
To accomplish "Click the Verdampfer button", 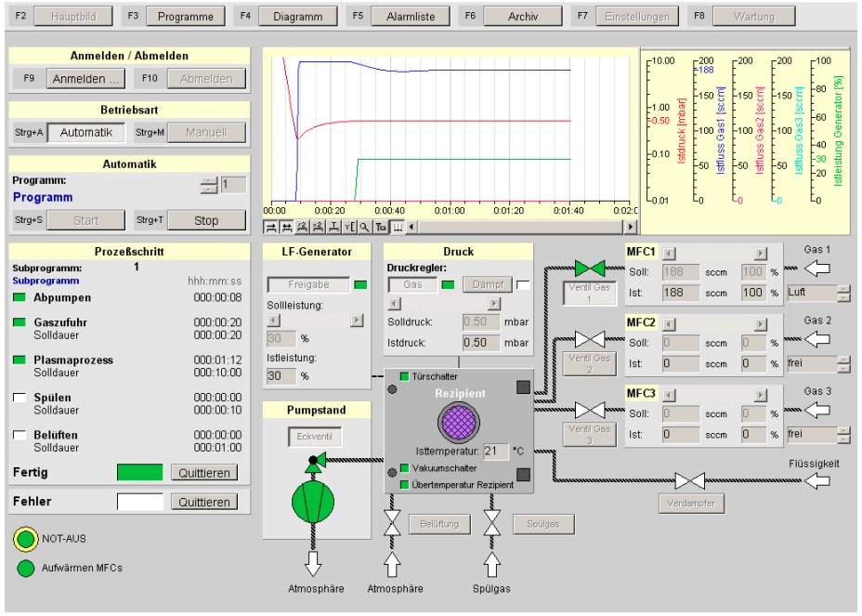I will pos(691,504).
